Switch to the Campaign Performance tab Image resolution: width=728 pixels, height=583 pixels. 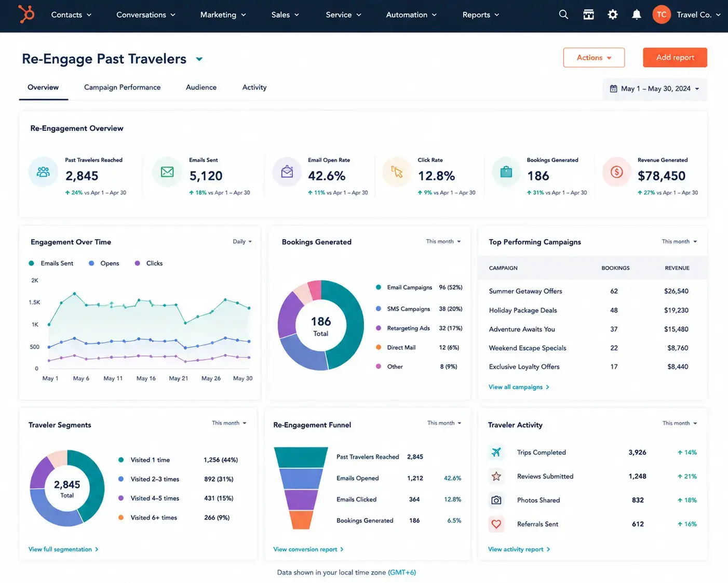[122, 87]
